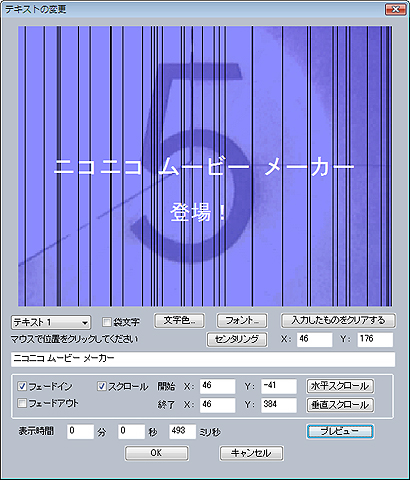Click the ミリ秒 field showing 493
The image size is (410, 480).
(x=182, y=432)
